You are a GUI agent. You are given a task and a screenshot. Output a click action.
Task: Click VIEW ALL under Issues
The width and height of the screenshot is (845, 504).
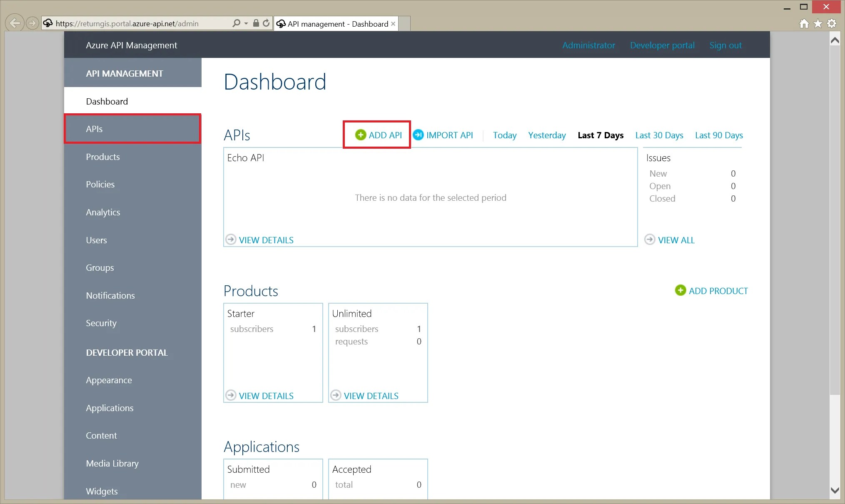pos(676,240)
